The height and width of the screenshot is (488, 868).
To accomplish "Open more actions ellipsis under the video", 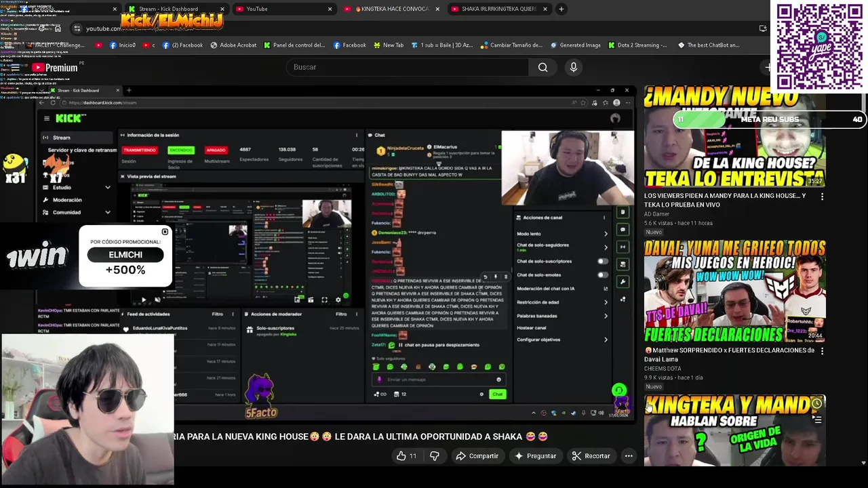I will click(629, 456).
